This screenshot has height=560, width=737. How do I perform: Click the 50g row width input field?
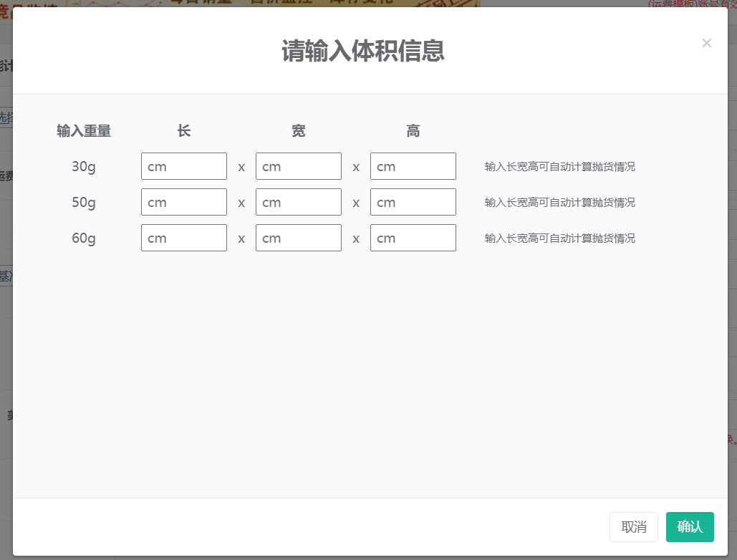[299, 202]
